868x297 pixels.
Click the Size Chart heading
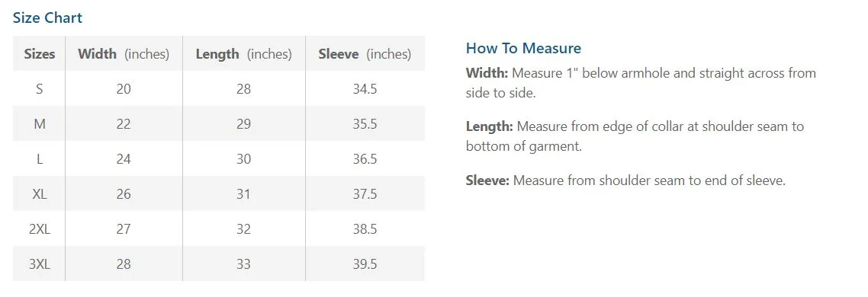point(47,18)
